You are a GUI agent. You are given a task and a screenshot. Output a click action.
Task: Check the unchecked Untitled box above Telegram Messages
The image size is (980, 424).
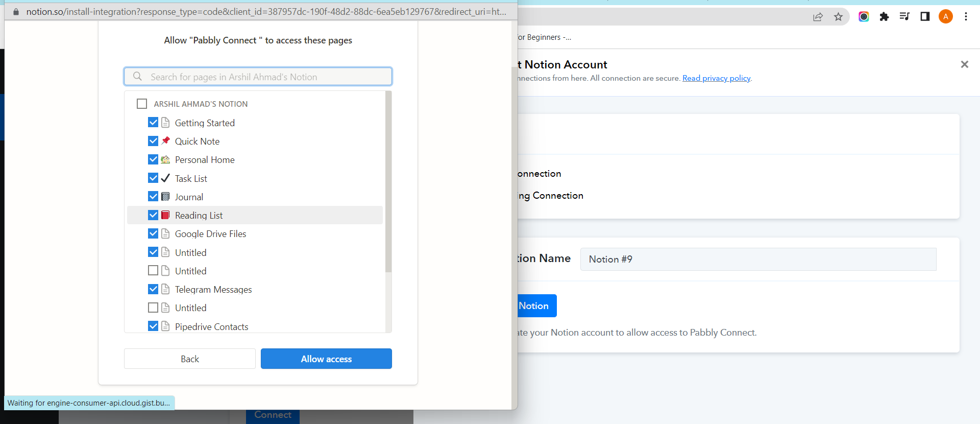(153, 271)
